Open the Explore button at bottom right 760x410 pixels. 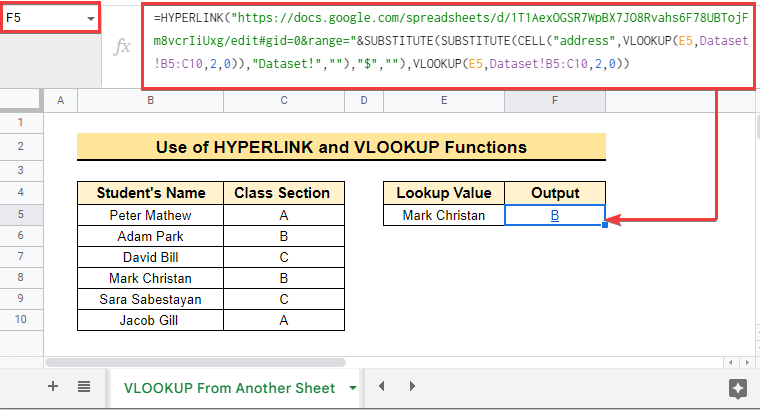point(738,389)
